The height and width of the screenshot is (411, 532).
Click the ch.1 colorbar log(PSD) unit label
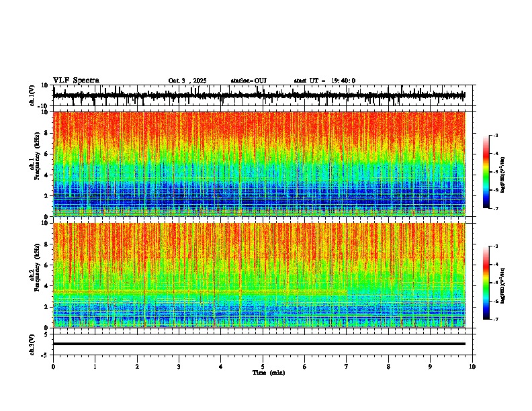(502, 175)
